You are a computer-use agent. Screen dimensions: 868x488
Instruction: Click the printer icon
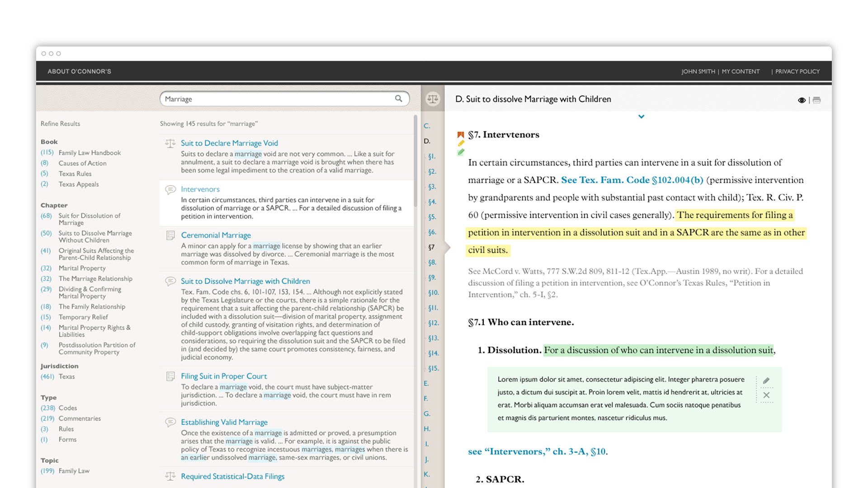click(816, 100)
